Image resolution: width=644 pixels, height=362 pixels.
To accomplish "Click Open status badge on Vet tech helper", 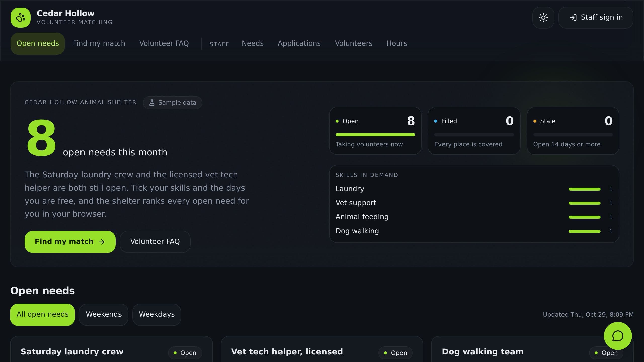I will tap(395, 353).
